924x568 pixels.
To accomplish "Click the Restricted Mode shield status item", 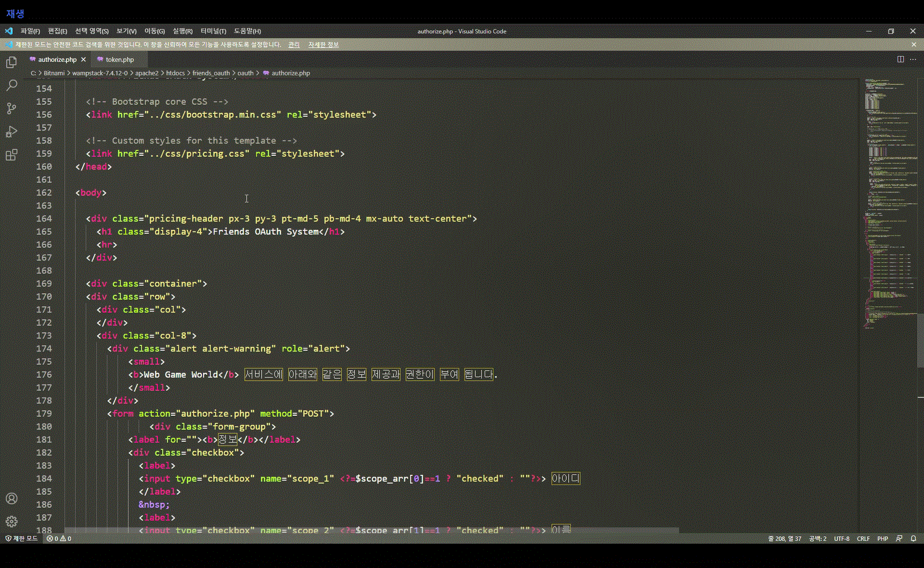I will 21,538.
